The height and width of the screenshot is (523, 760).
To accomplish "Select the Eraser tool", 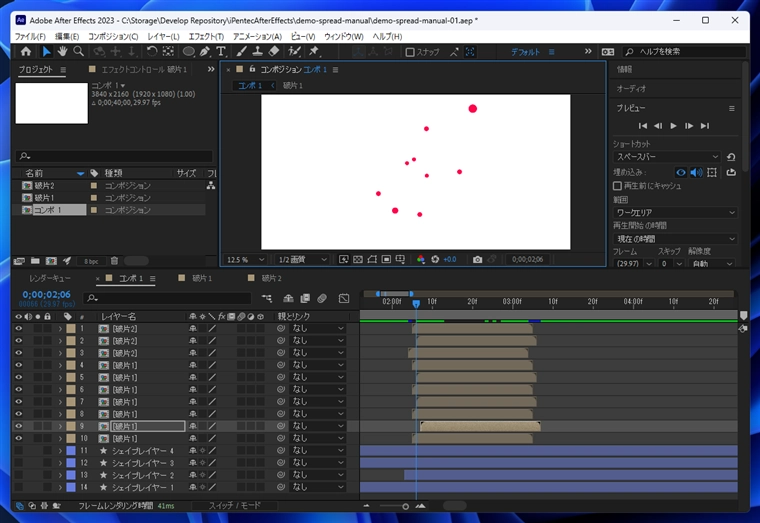I will click(x=274, y=51).
